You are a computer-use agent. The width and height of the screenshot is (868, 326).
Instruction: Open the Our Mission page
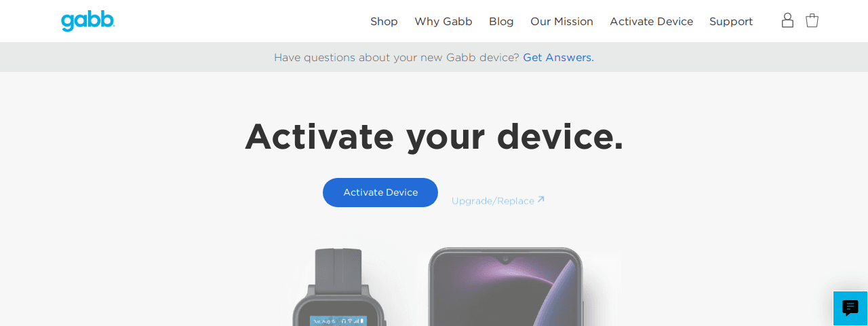click(561, 22)
